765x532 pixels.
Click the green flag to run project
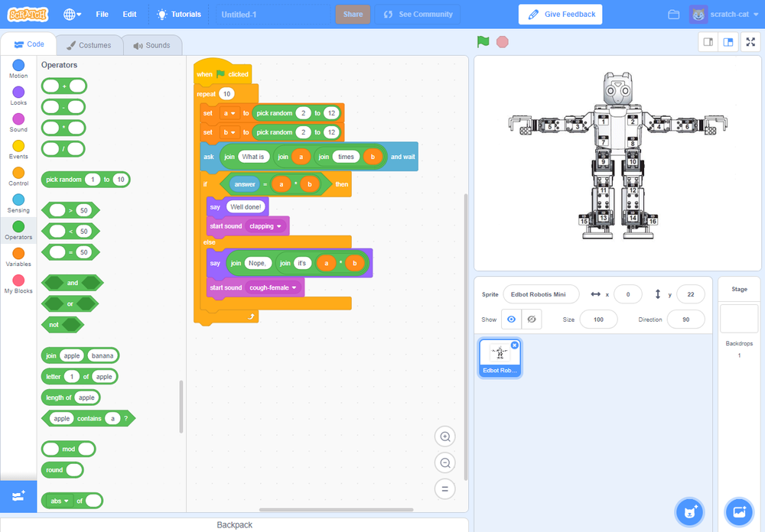(483, 42)
